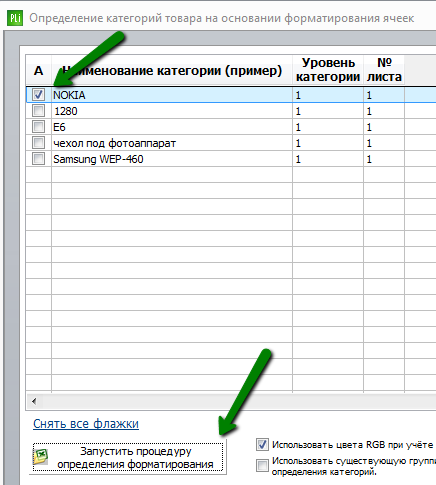Toggle Использовать цвета RGB checkbox

point(262,444)
